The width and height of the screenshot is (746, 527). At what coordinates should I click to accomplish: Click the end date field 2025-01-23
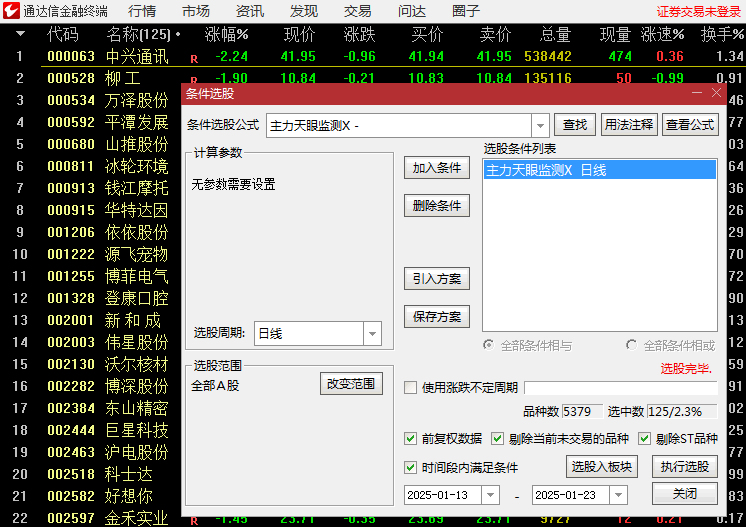coord(571,495)
